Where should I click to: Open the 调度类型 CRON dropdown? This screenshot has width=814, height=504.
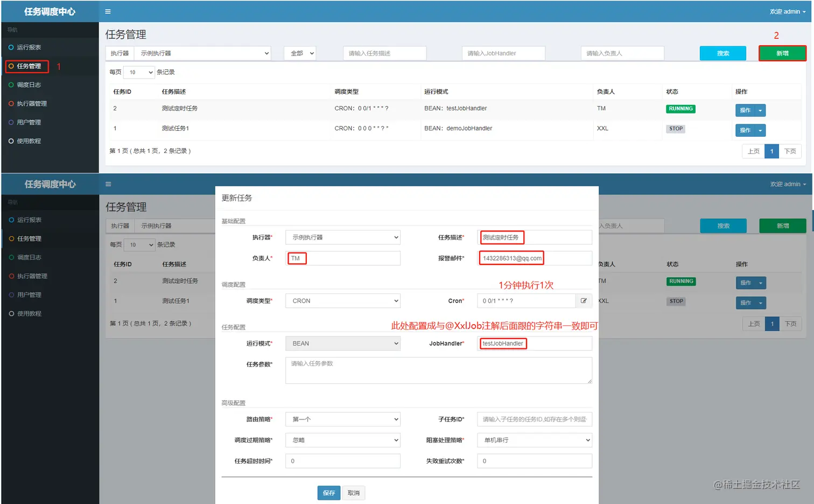pyautogui.click(x=343, y=301)
